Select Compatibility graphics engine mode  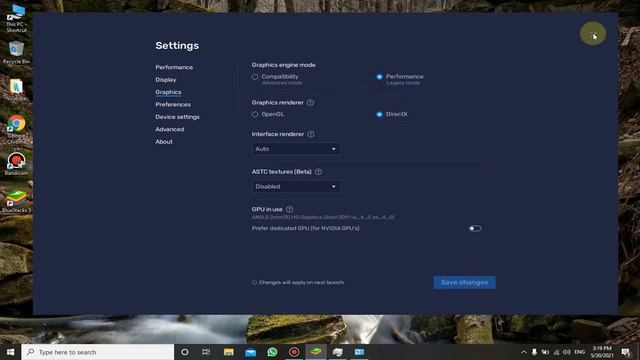(x=255, y=77)
